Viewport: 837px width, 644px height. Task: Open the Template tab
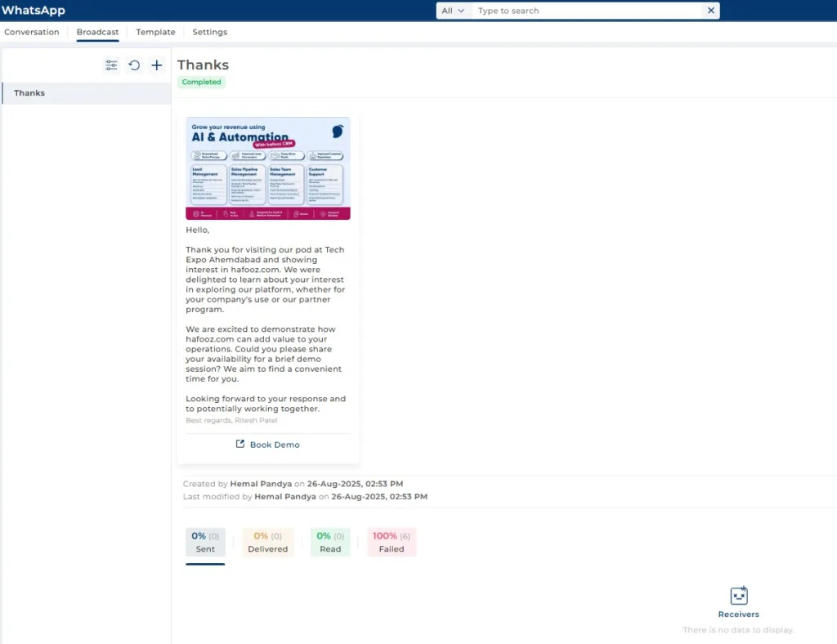click(155, 32)
